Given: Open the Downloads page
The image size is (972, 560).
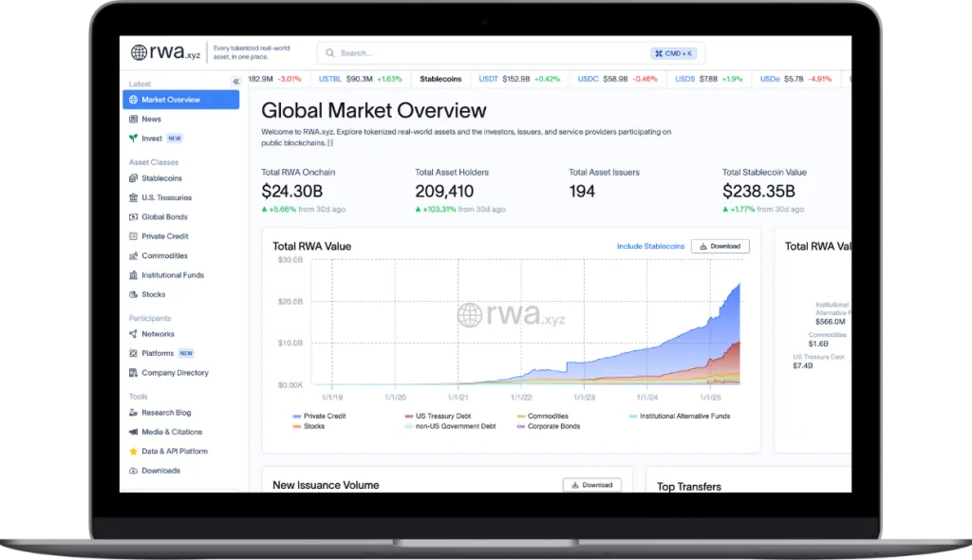Looking at the screenshot, I should [160, 471].
